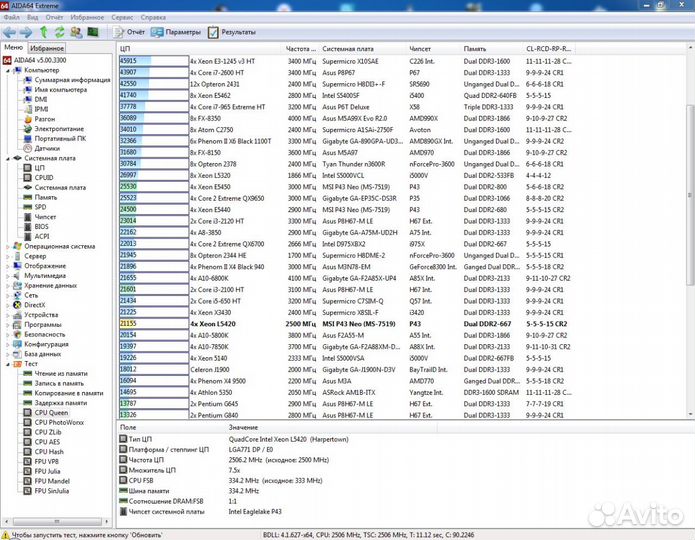This screenshot has height=540, width=695.
Task: Collapse the Тест tree node
Action: point(8,364)
